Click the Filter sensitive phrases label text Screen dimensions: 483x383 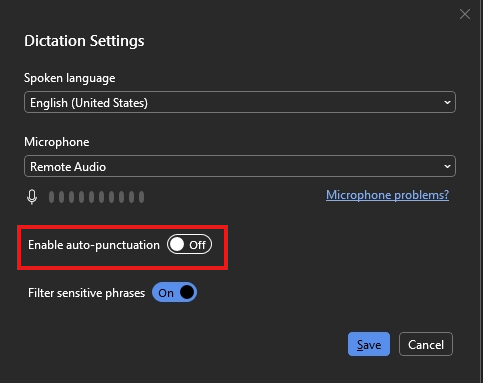(x=86, y=293)
